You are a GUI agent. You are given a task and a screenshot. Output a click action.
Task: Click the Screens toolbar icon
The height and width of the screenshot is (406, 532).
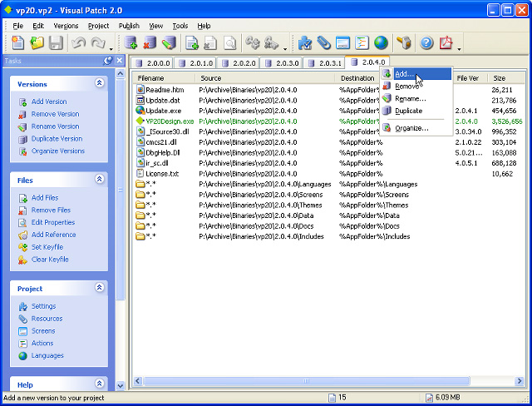point(342,43)
